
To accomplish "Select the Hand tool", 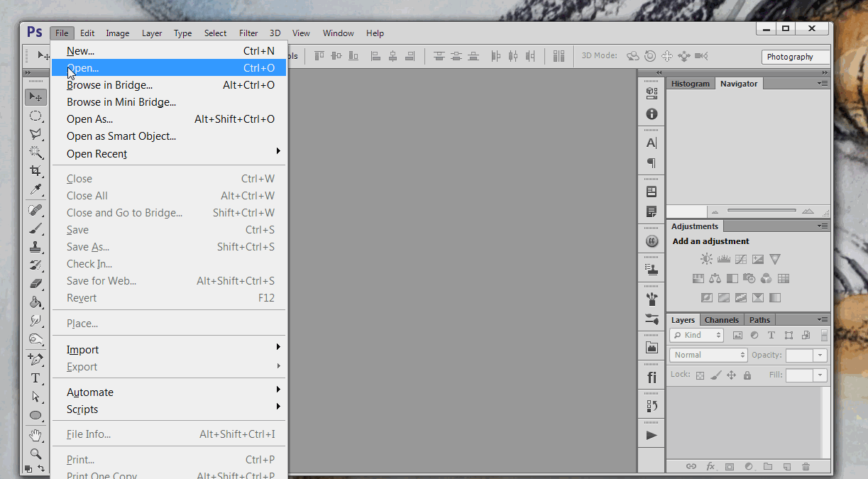I will click(35, 435).
